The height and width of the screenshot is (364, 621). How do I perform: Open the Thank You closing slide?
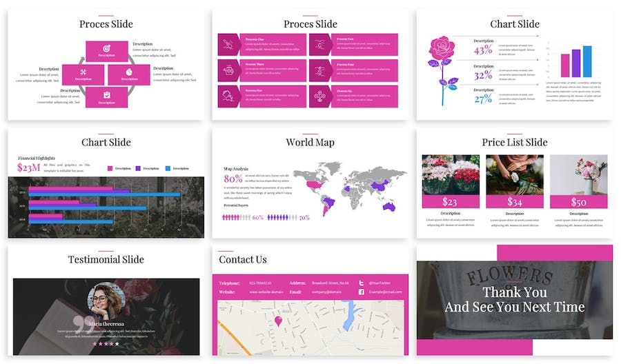click(514, 300)
